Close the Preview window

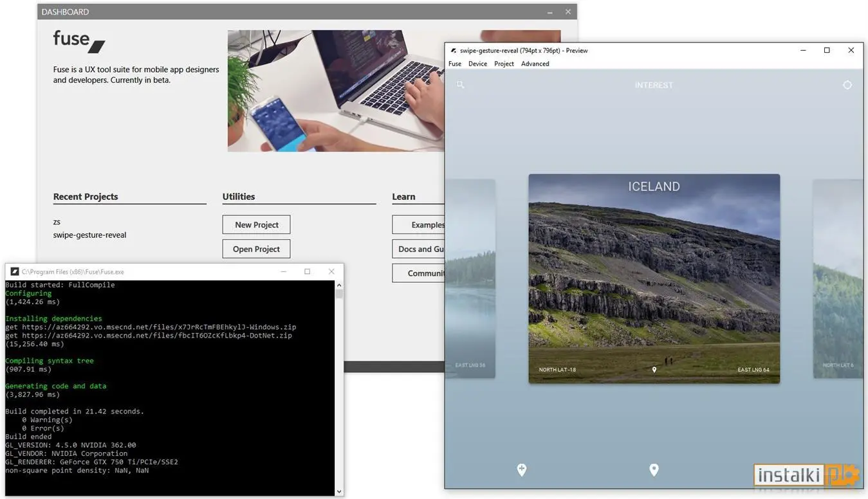click(x=851, y=50)
